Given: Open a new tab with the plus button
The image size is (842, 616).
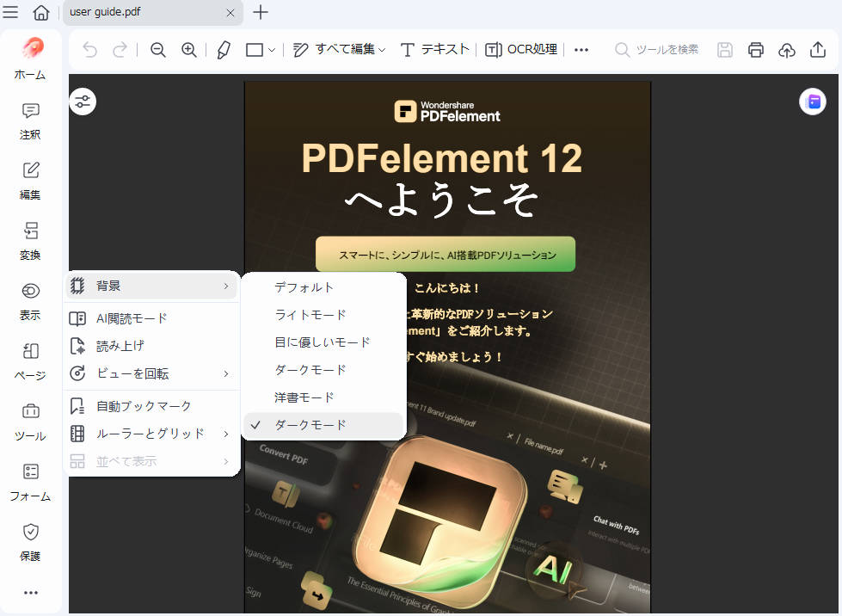Looking at the screenshot, I should pyautogui.click(x=260, y=13).
